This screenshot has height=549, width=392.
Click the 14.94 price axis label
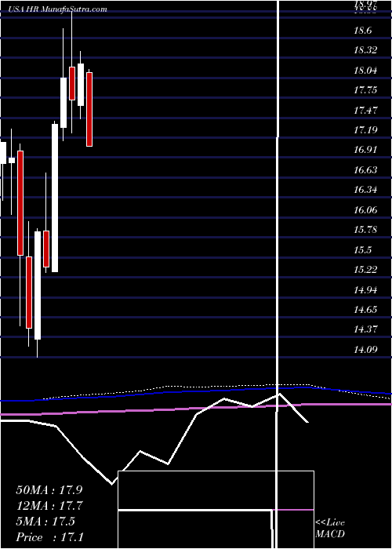point(365,289)
